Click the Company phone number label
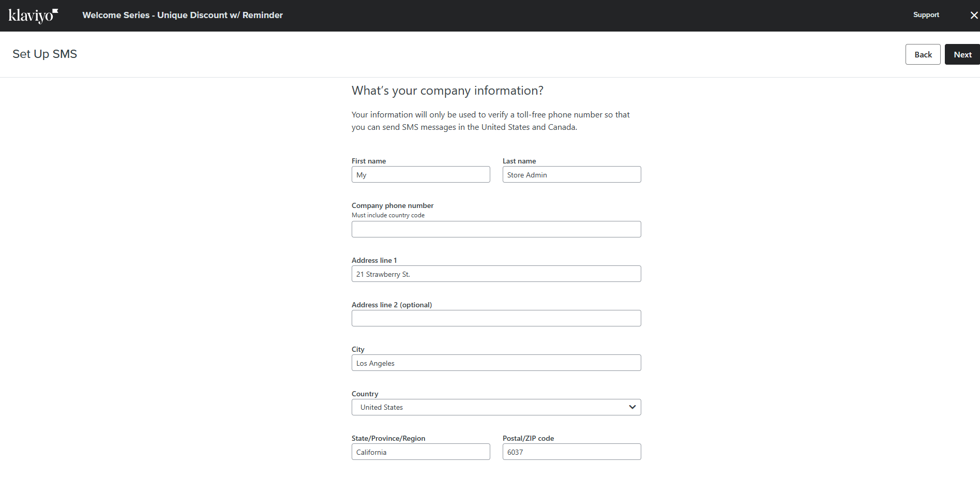The image size is (980, 477). point(393,205)
